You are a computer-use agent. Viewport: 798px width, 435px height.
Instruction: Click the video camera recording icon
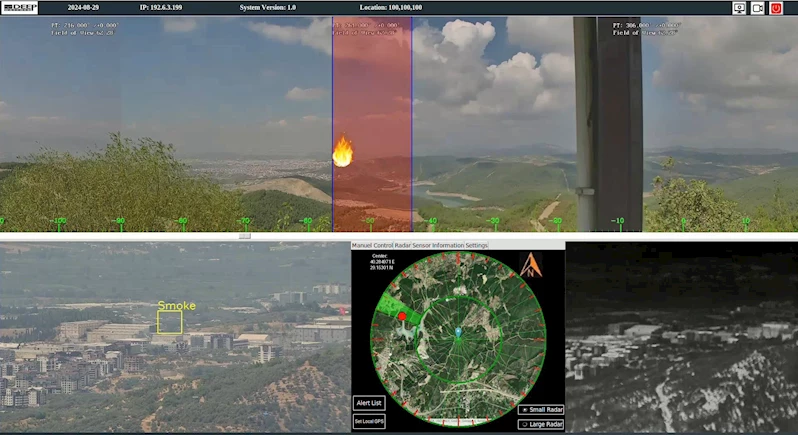point(757,8)
